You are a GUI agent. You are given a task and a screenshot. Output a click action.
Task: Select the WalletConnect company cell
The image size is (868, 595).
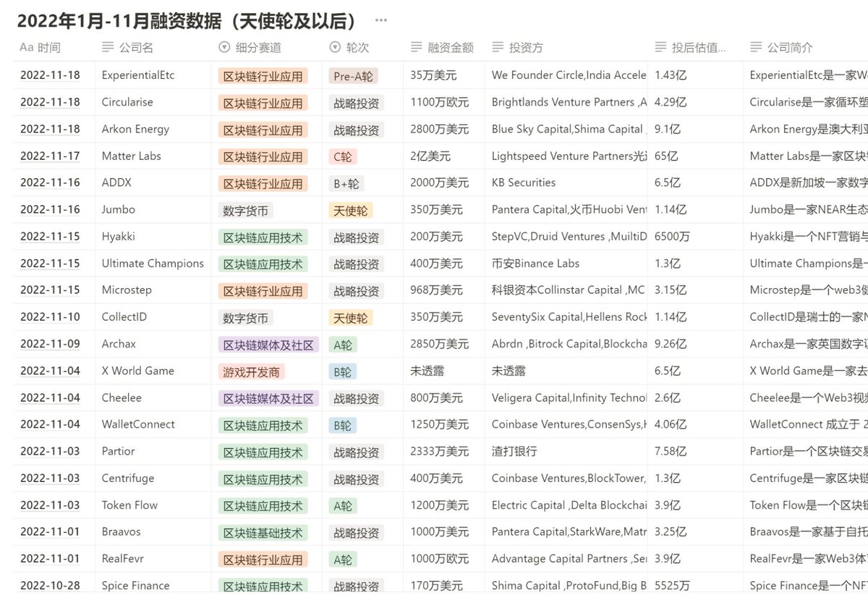(138, 423)
